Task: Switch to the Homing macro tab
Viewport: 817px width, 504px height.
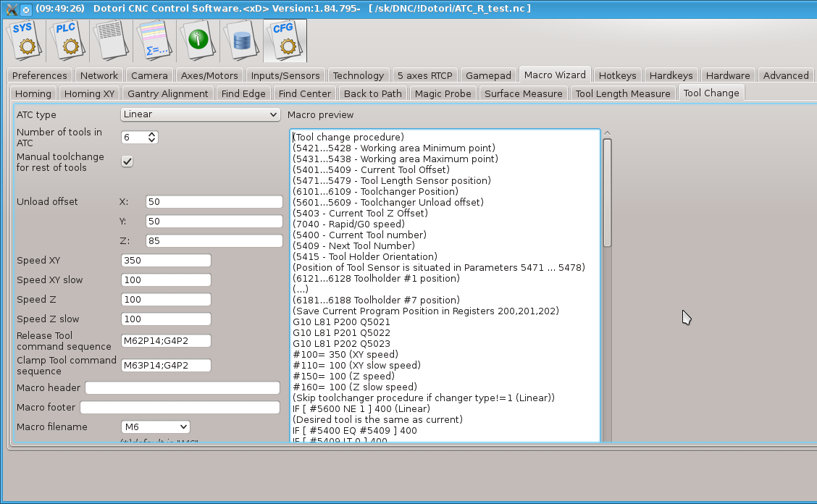Action: pos(33,94)
